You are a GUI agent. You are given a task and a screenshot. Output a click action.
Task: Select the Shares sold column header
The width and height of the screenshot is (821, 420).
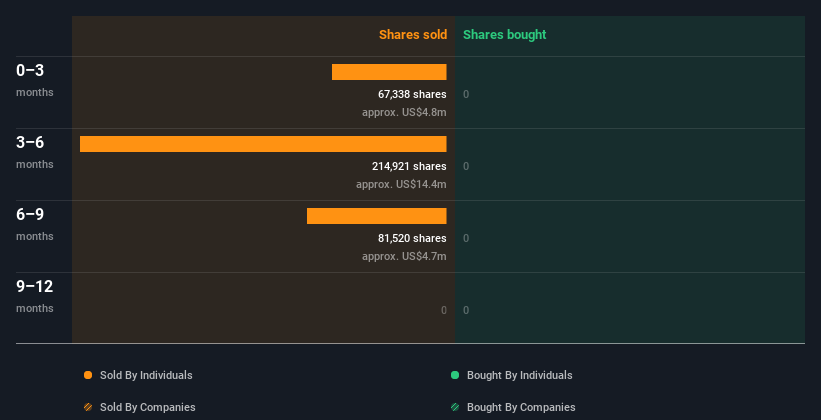[x=412, y=35]
